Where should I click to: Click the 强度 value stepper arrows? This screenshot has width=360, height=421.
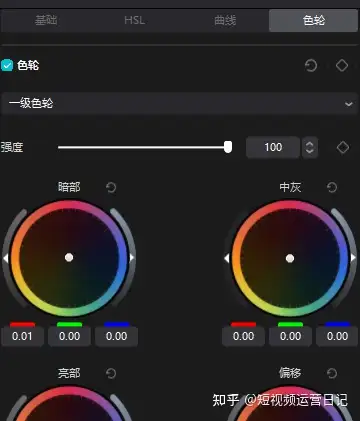pyautogui.click(x=310, y=147)
